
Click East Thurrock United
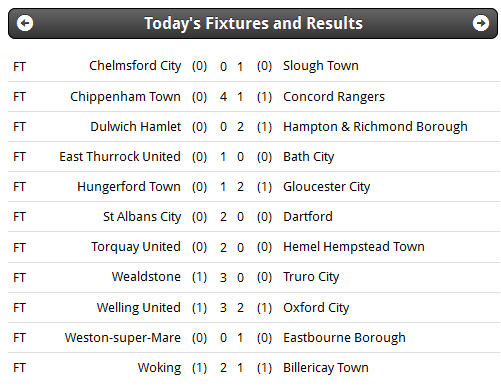120,157
